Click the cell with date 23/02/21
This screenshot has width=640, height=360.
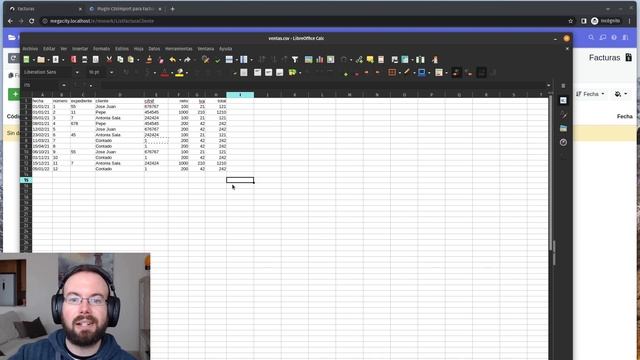(42, 135)
